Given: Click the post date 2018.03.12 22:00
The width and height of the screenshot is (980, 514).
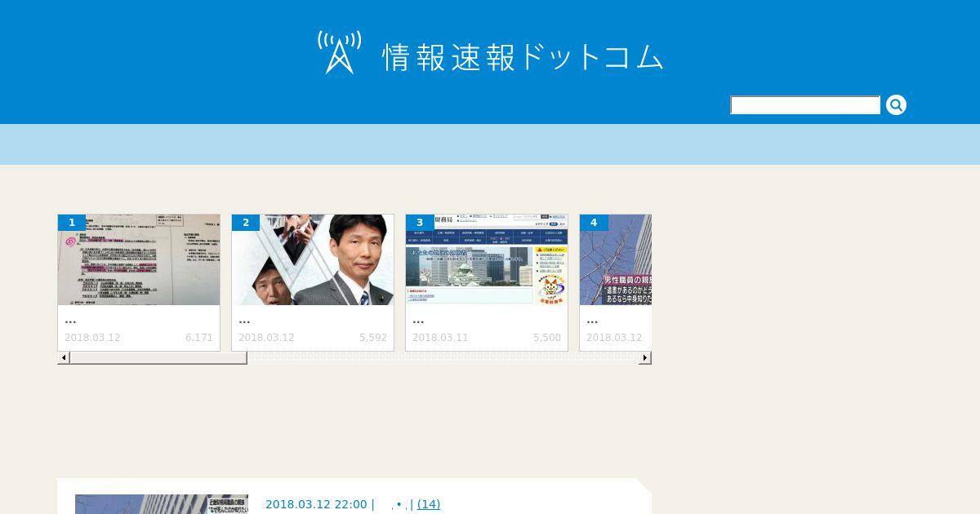Looking at the screenshot, I should (316, 504).
